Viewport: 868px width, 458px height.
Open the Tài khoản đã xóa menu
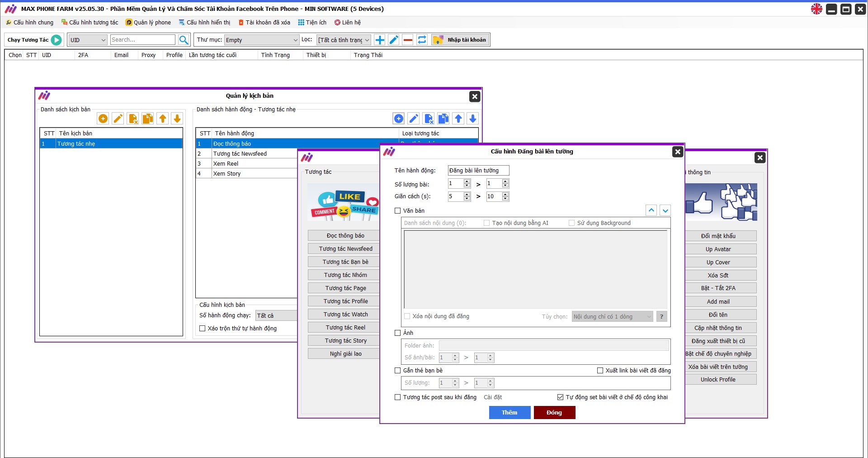click(x=264, y=23)
